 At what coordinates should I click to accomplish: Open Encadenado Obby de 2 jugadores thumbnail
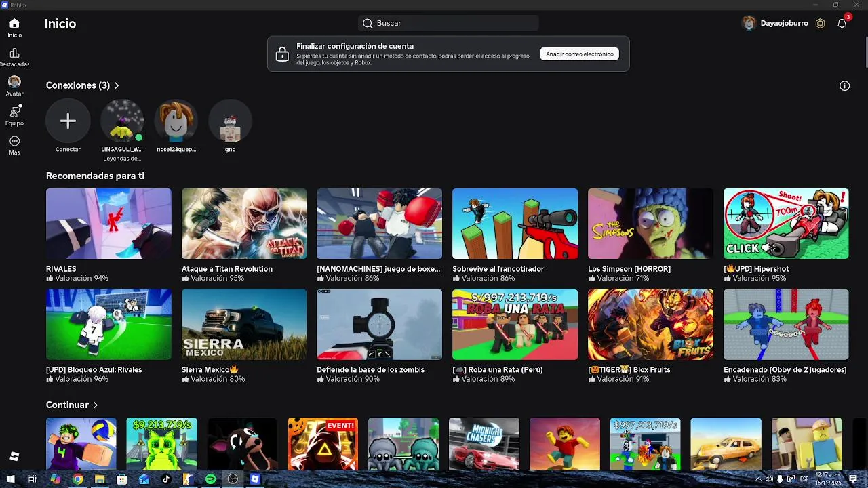coord(786,325)
